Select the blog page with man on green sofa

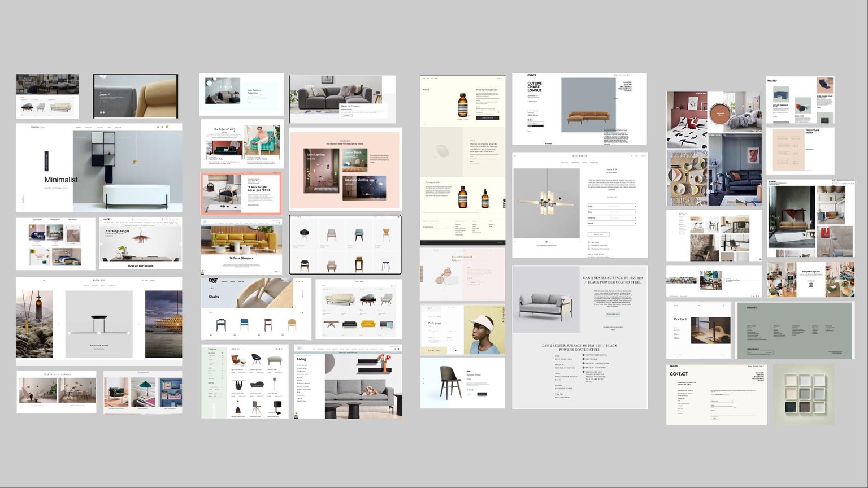[242, 143]
